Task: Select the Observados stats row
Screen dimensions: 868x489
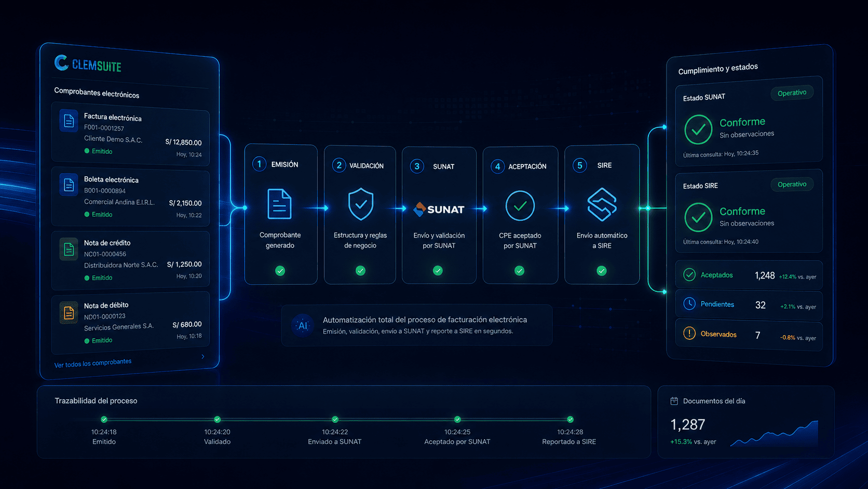Action: point(749,335)
